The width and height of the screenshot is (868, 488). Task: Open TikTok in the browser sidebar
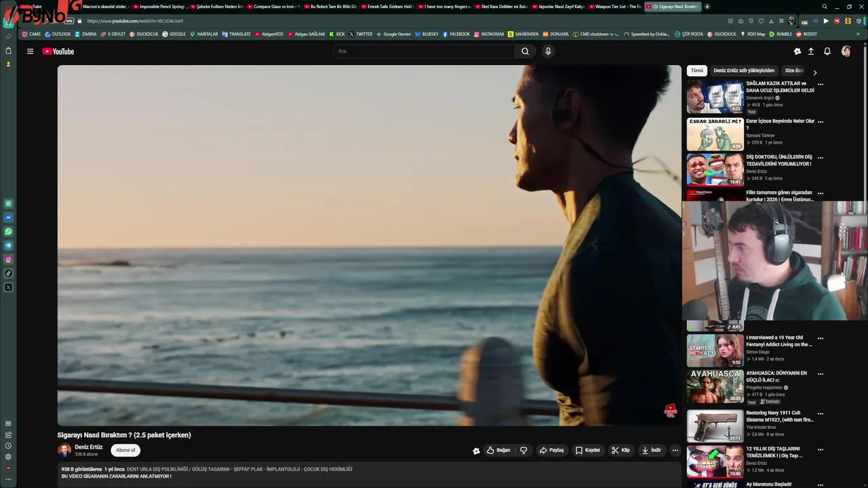pyautogui.click(x=8, y=273)
